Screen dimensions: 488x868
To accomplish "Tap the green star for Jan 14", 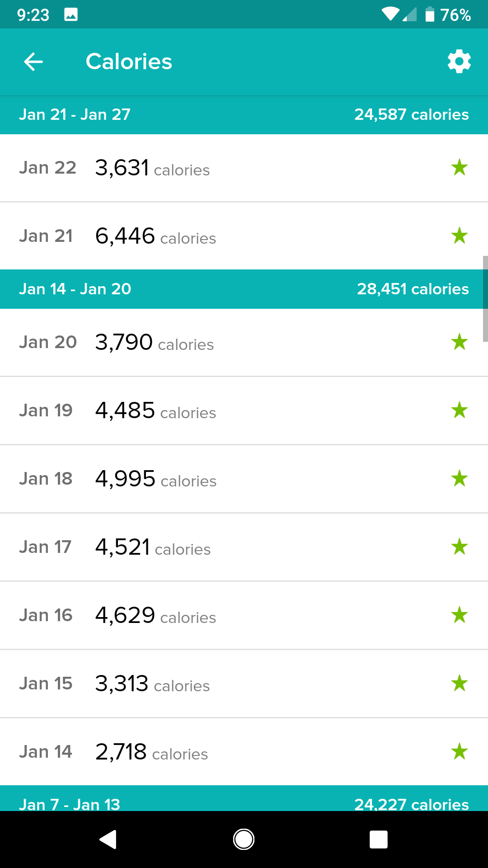I will tap(459, 752).
